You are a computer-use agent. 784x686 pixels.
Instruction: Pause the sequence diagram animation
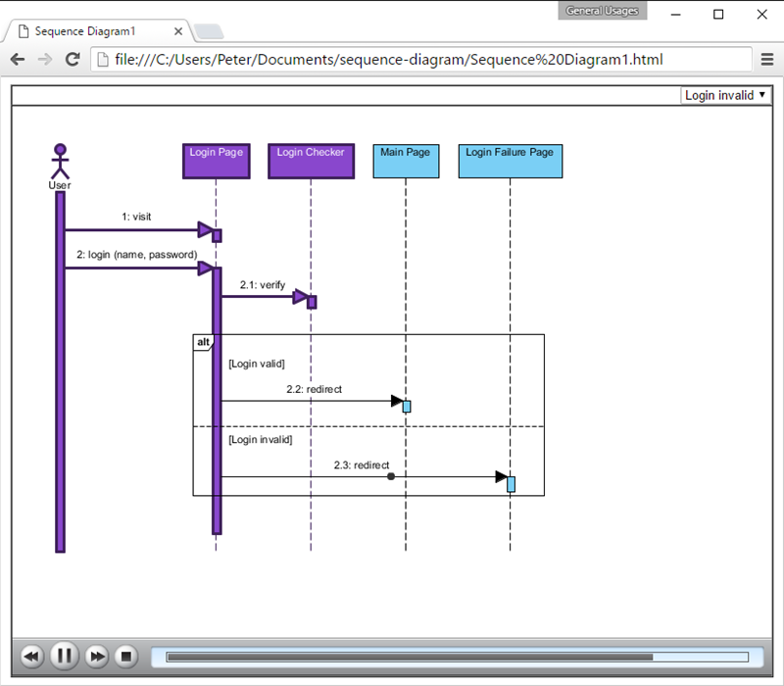pos(65,656)
